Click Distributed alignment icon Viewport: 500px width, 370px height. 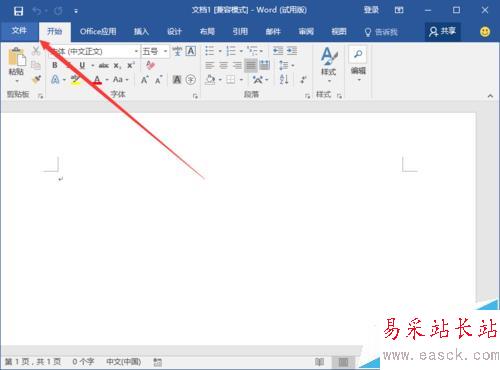click(x=265, y=65)
